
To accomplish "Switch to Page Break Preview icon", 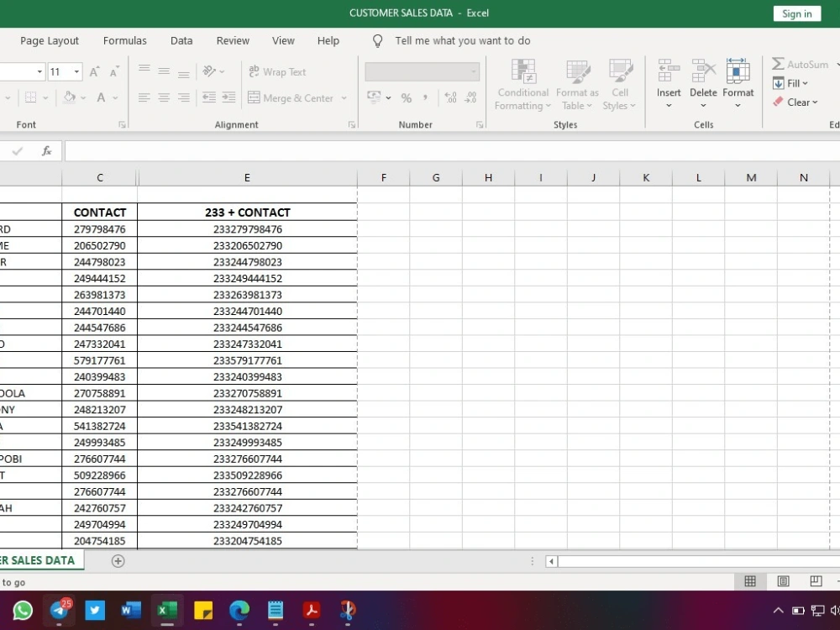I will [x=816, y=581].
